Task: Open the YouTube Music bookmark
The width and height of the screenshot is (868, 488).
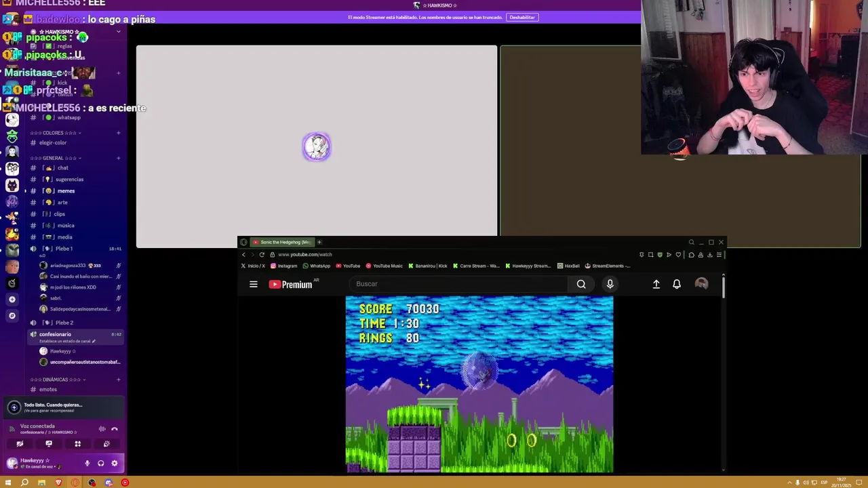Action: tap(384, 266)
